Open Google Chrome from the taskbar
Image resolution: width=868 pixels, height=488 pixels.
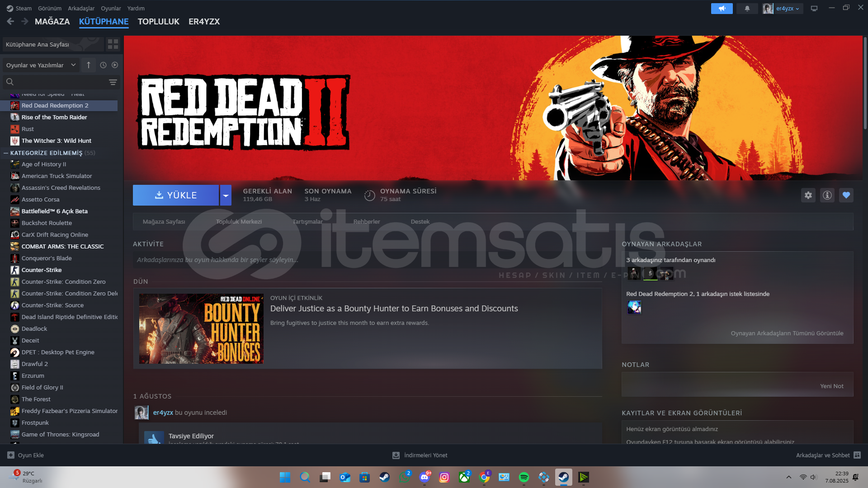tap(484, 477)
